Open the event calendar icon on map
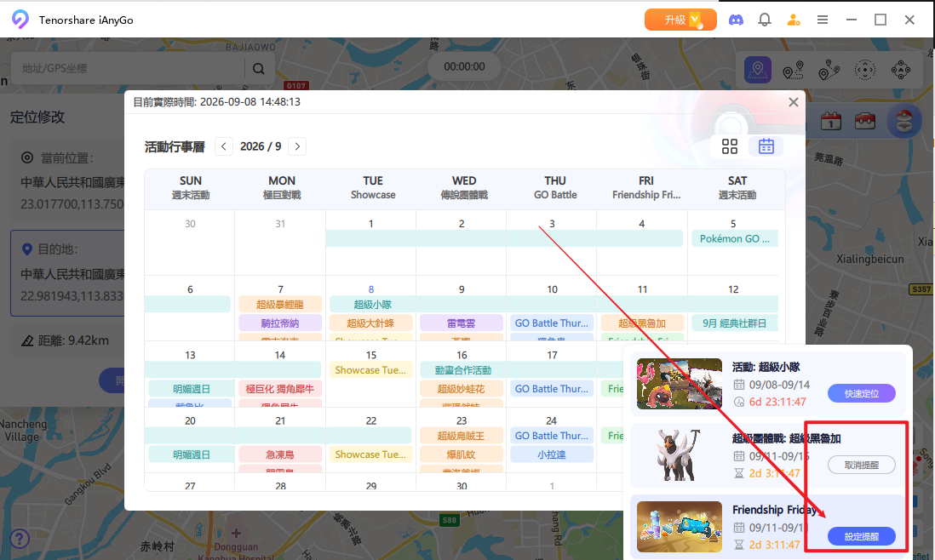Image resolution: width=935 pixels, height=560 pixels. tap(830, 121)
